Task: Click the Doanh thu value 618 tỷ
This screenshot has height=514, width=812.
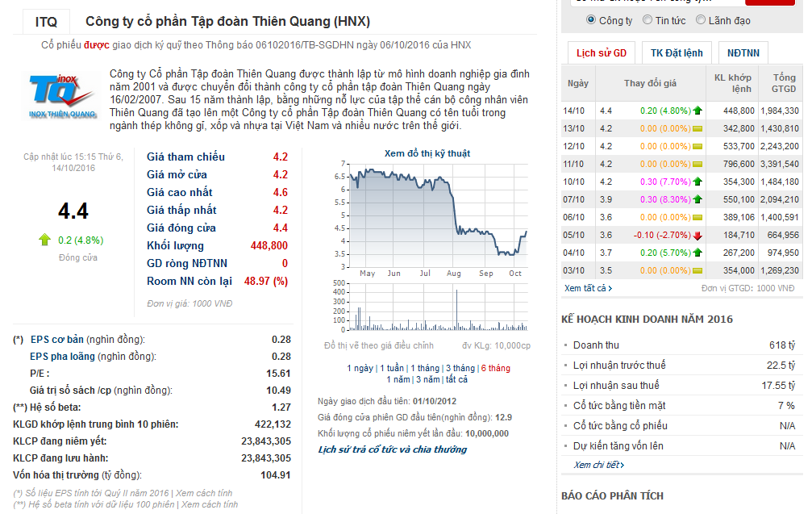Action: click(782, 345)
